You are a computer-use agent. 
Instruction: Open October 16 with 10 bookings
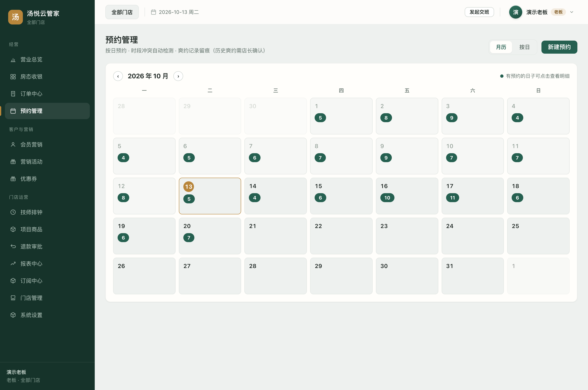pyautogui.click(x=407, y=196)
